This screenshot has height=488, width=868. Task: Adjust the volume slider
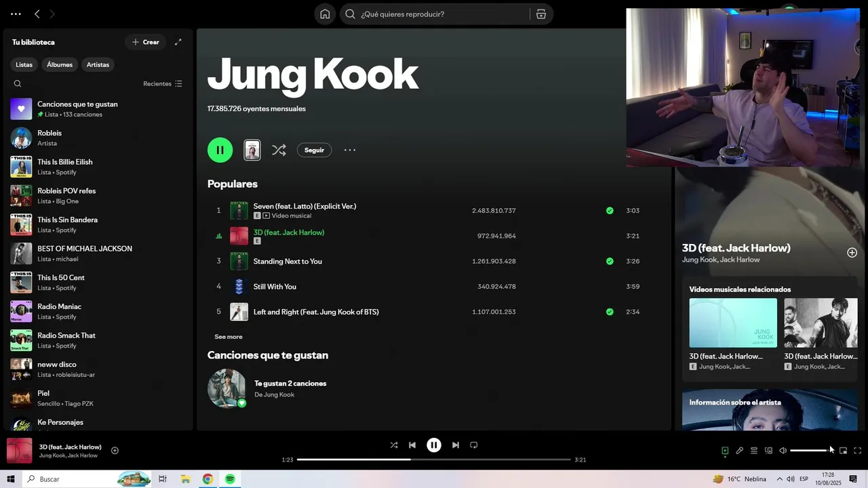812,451
